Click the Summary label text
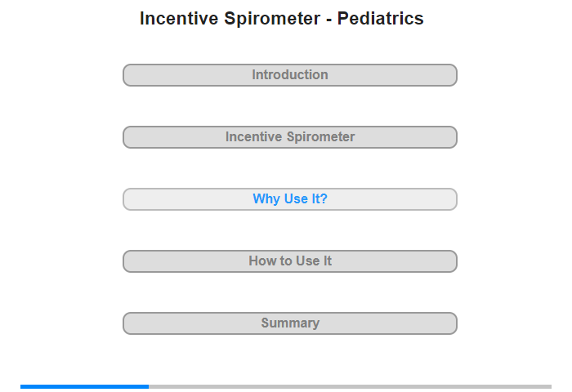 [290, 323]
